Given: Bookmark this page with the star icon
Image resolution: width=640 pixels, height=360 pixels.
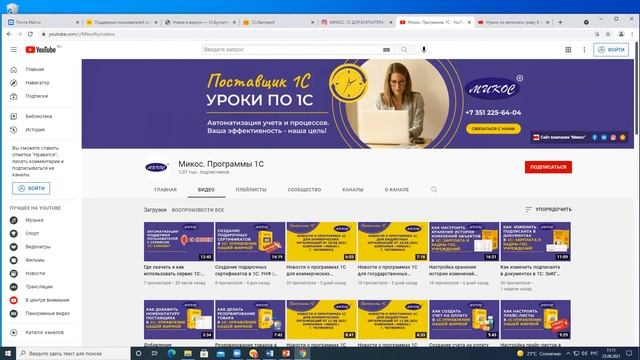Looking at the screenshot, I should point(608,34).
